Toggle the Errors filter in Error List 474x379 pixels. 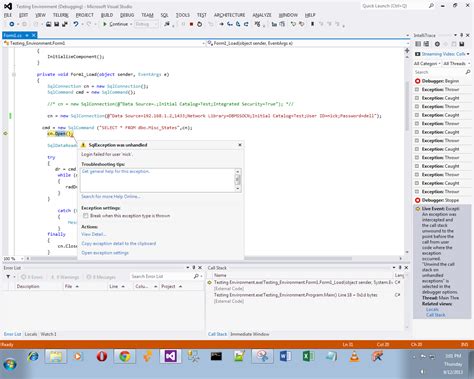pos(32,277)
